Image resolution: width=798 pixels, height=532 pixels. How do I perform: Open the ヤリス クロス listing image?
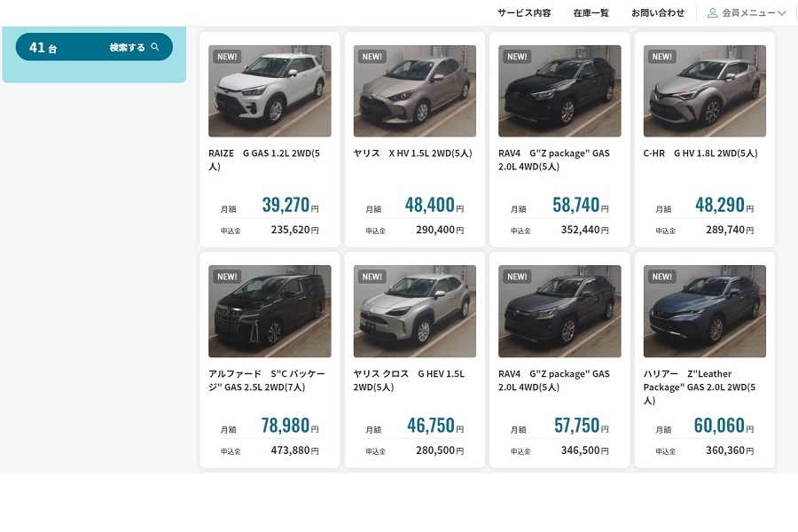(414, 311)
